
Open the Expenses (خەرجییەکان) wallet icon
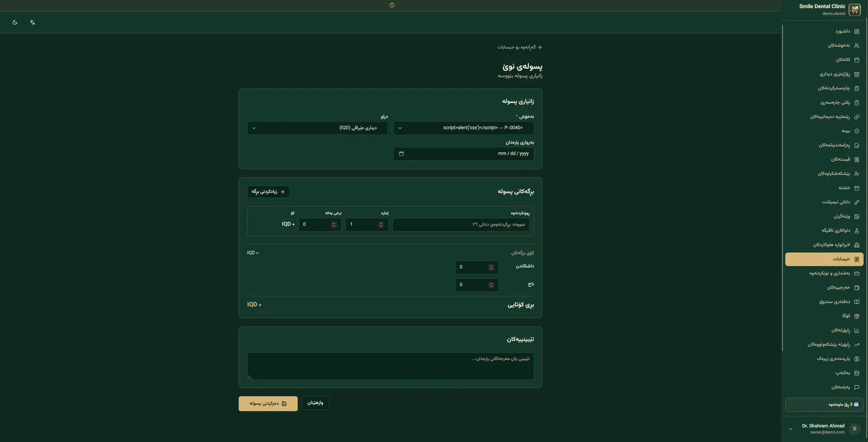coord(857,288)
